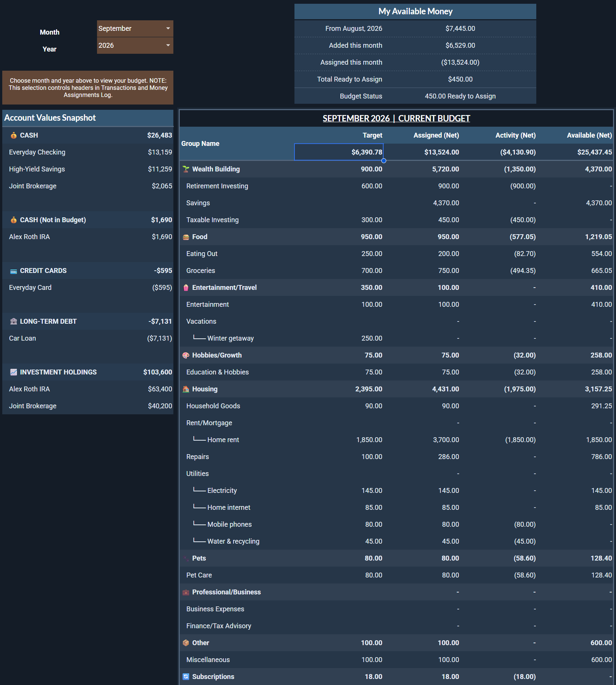
Task: Click the palette icon beside Hobbies/Growth
Action: (186, 355)
